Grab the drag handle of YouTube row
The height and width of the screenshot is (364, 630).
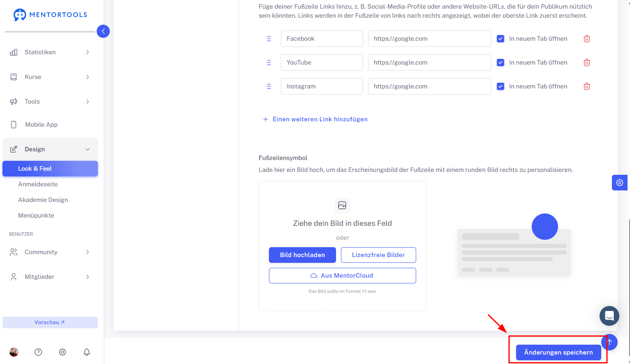point(269,63)
